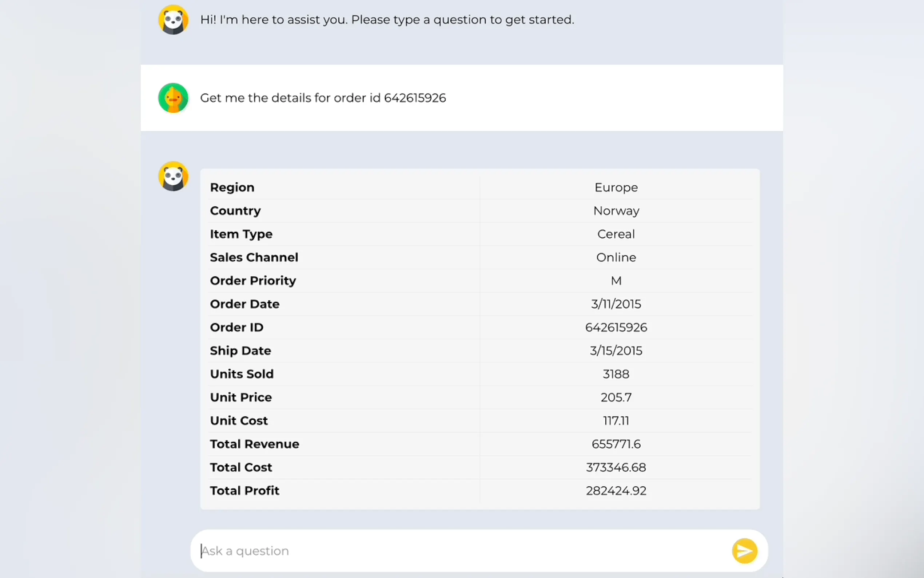Select the Cereal item type value
Image resolution: width=924 pixels, height=578 pixels.
point(616,234)
